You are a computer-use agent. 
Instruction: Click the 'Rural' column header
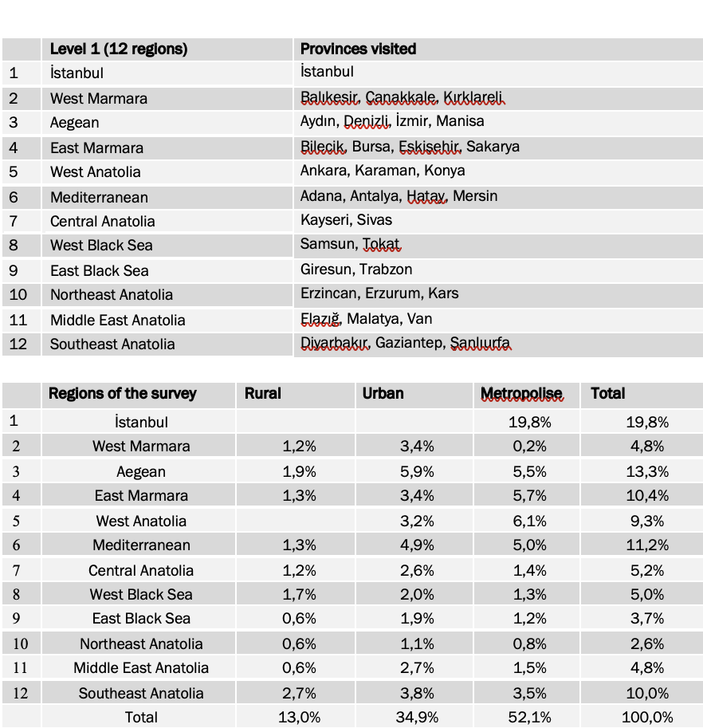(x=263, y=394)
